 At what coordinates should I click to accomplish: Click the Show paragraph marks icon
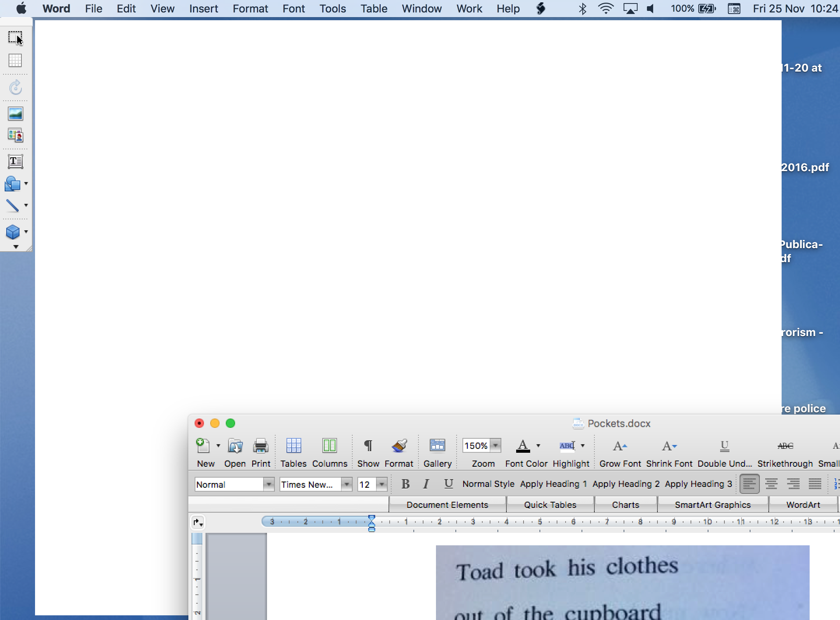tap(368, 446)
